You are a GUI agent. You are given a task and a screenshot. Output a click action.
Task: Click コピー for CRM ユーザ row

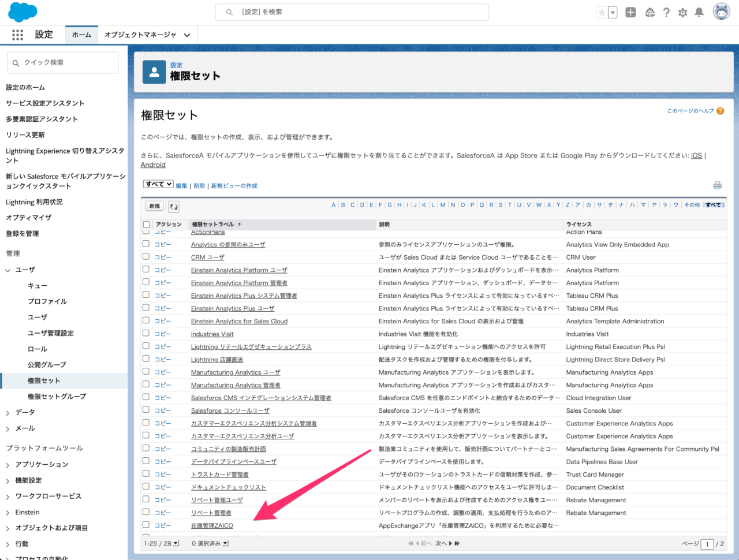163,257
